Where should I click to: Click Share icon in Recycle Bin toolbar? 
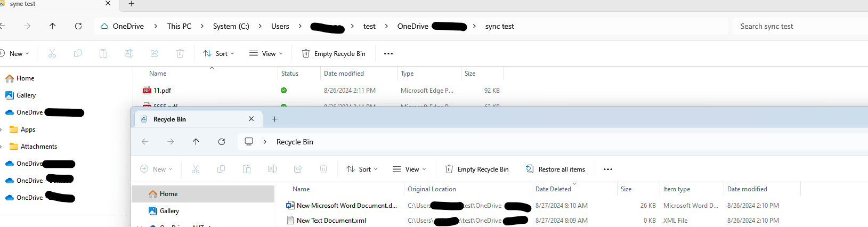pos(298,169)
